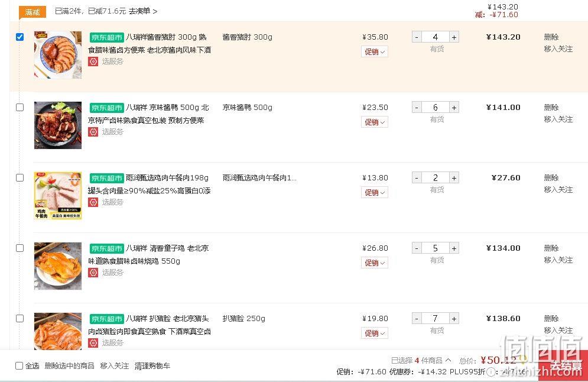Screen dimensions: 588x382
Task: Select the 京味酱鸭 500g item checkbox
Action: click(x=20, y=107)
